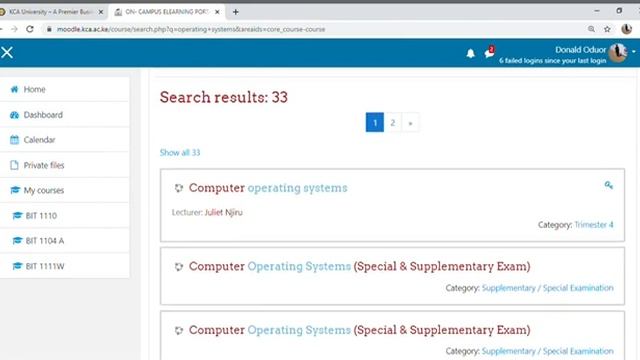This screenshot has height=360, width=640.
Task: Click the course icon of first Supplementary Exam result
Action: point(179,267)
